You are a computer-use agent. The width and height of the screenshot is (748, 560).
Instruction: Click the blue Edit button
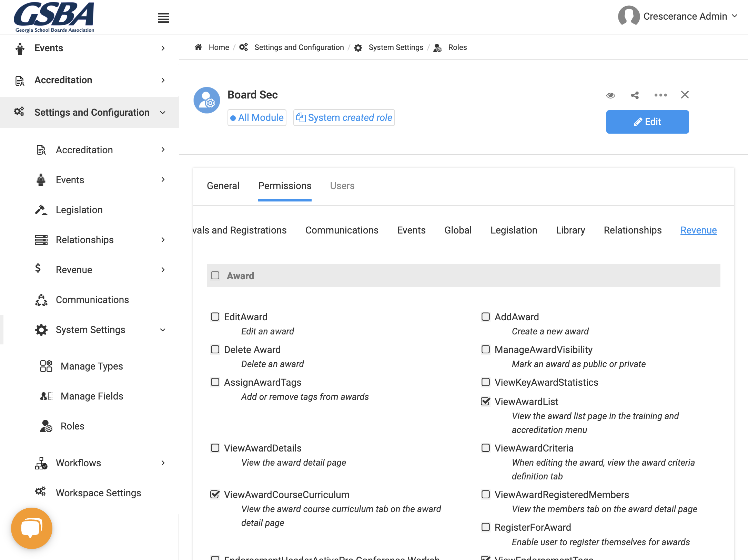[x=647, y=122]
